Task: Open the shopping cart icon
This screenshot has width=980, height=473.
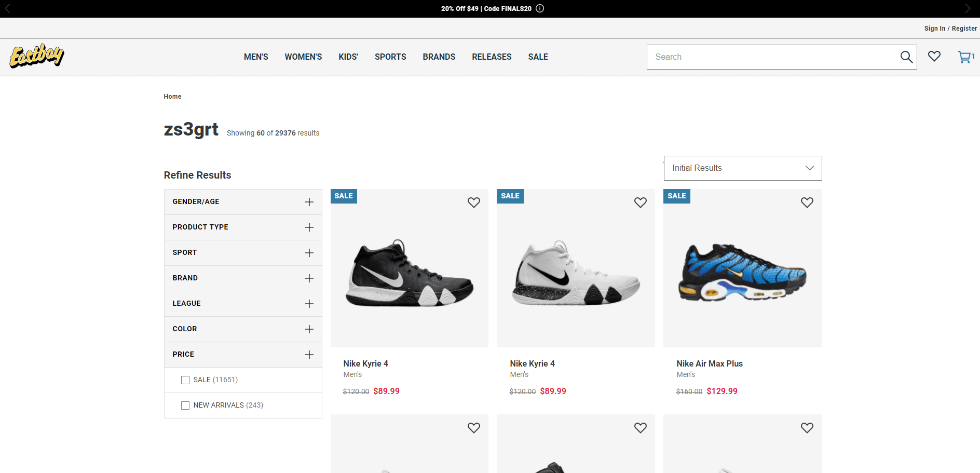Action: pos(965,57)
